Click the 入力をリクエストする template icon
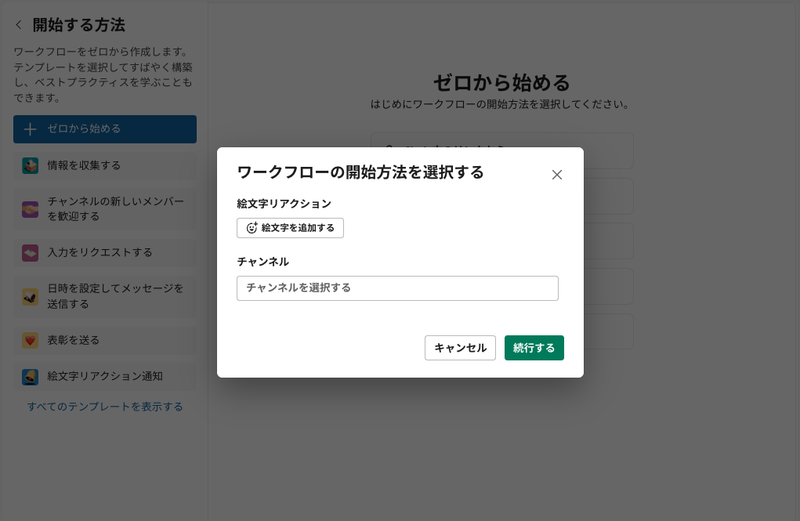Image resolution: width=800 pixels, height=521 pixels. pyautogui.click(x=30, y=253)
